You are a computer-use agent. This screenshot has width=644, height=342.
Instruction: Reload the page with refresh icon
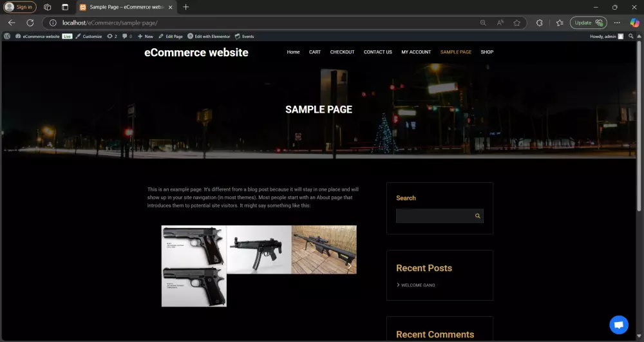pos(30,23)
